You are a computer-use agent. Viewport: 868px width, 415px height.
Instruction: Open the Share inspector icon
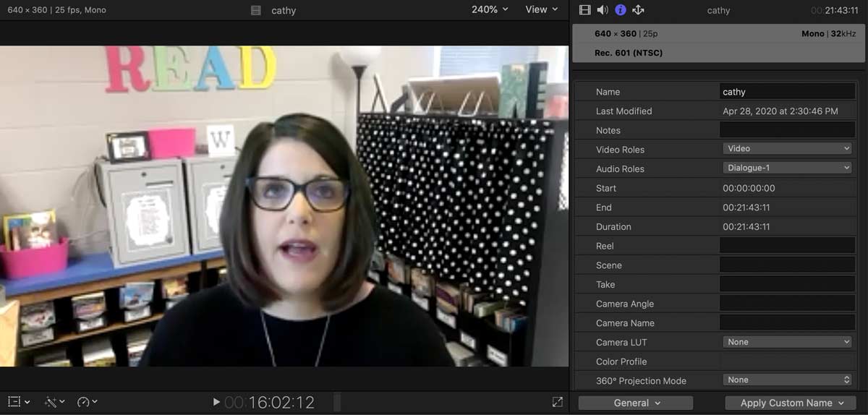(638, 9)
